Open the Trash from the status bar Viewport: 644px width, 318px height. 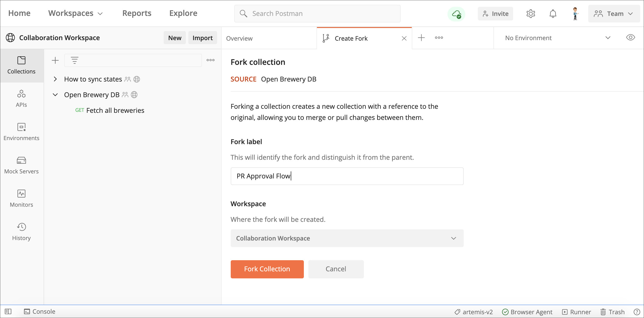[612, 312]
